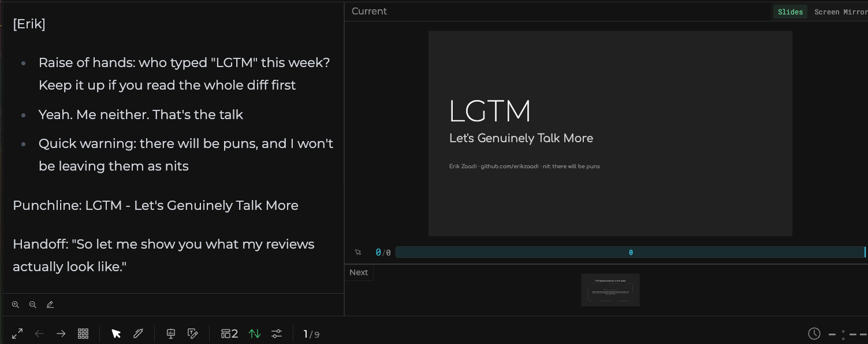The height and width of the screenshot is (344, 868).
Task: Click the 1/9 slide number indicator
Action: 311,334
